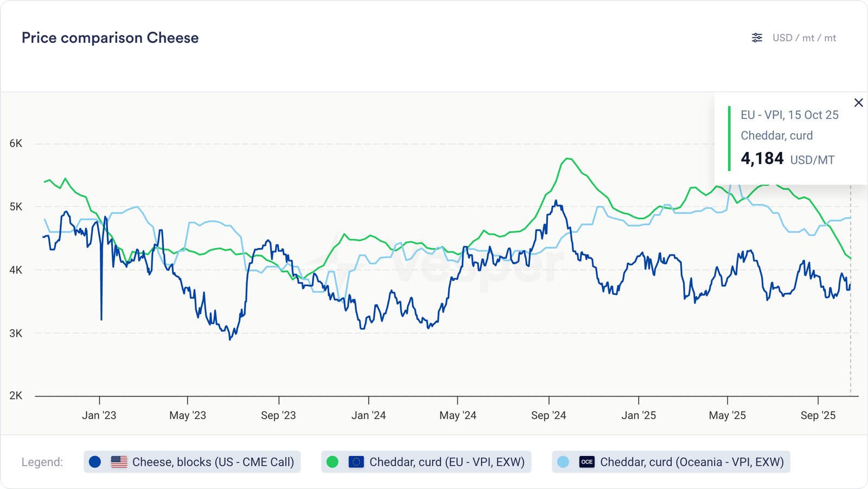Click the EU flag icon in legend
This screenshot has height=489, width=868.
point(356,462)
